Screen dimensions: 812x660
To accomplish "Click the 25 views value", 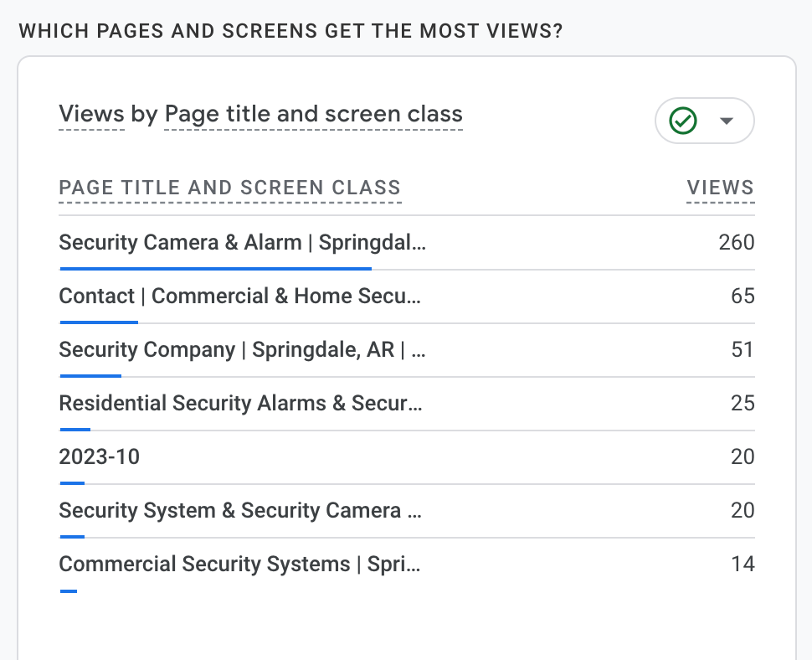I will pos(742,404).
